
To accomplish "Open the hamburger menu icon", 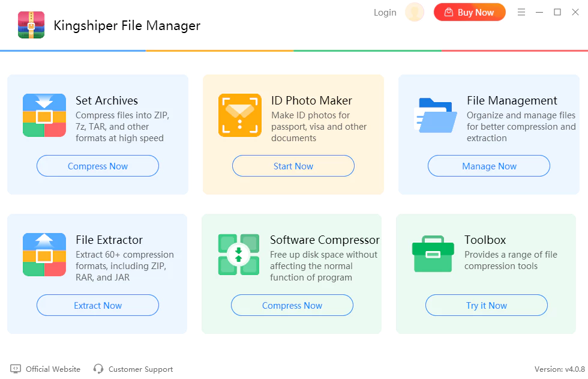I will pos(521,12).
